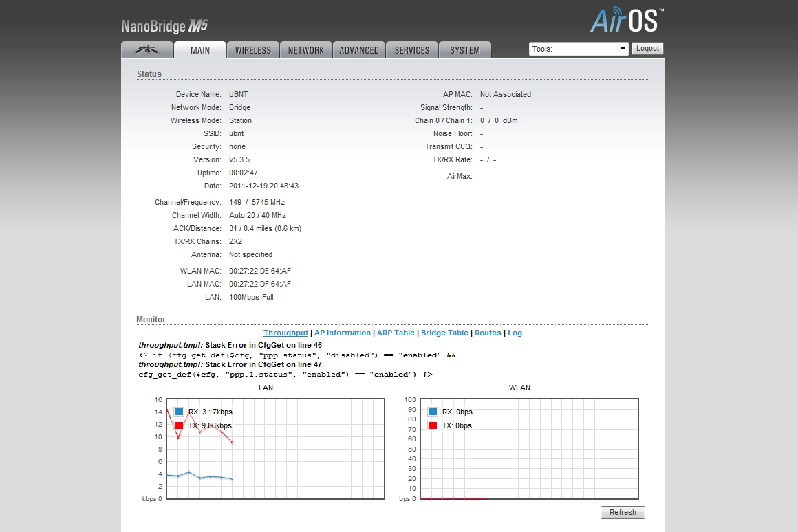Image resolution: width=798 pixels, height=532 pixels.
Task: Click the WLAN throughput chart
Action: 529,449
